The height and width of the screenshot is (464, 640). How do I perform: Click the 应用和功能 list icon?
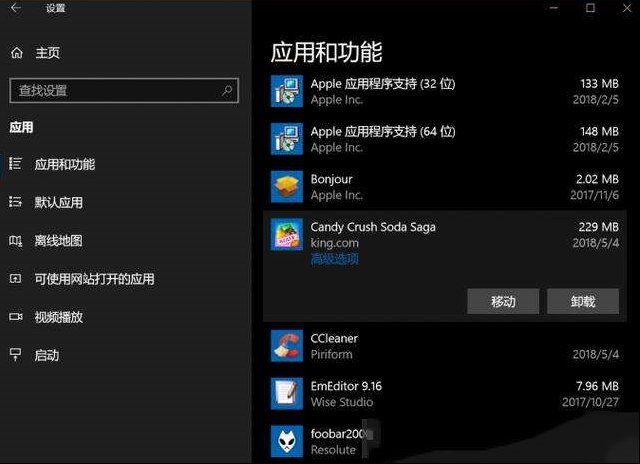coord(16,164)
